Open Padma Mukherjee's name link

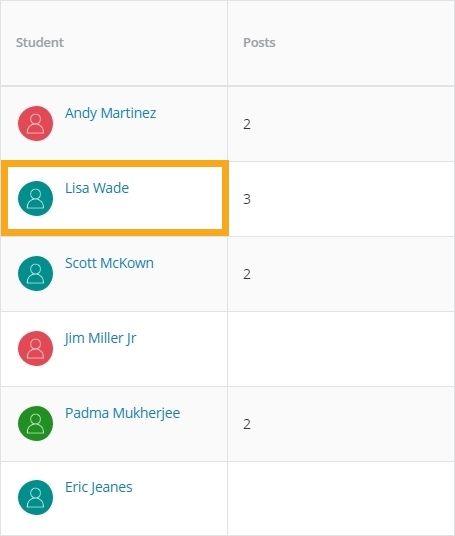122,413
